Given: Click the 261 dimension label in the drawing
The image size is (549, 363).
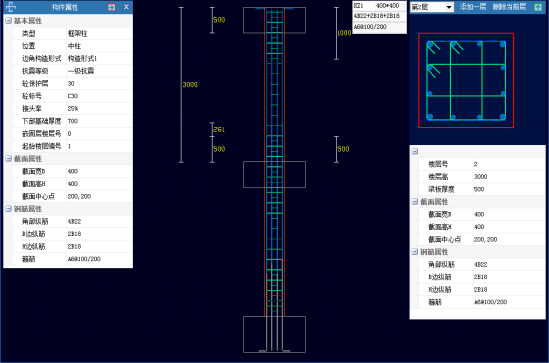Looking at the screenshot, I should click(x=219, y=130).
